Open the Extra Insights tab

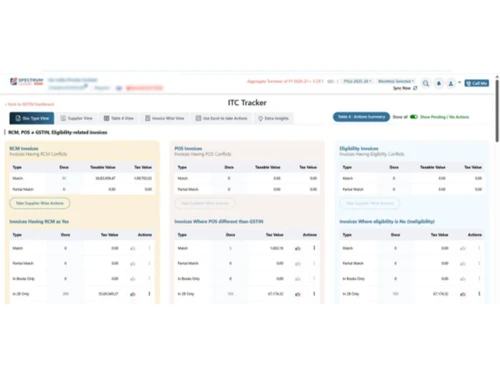[273, 118]
